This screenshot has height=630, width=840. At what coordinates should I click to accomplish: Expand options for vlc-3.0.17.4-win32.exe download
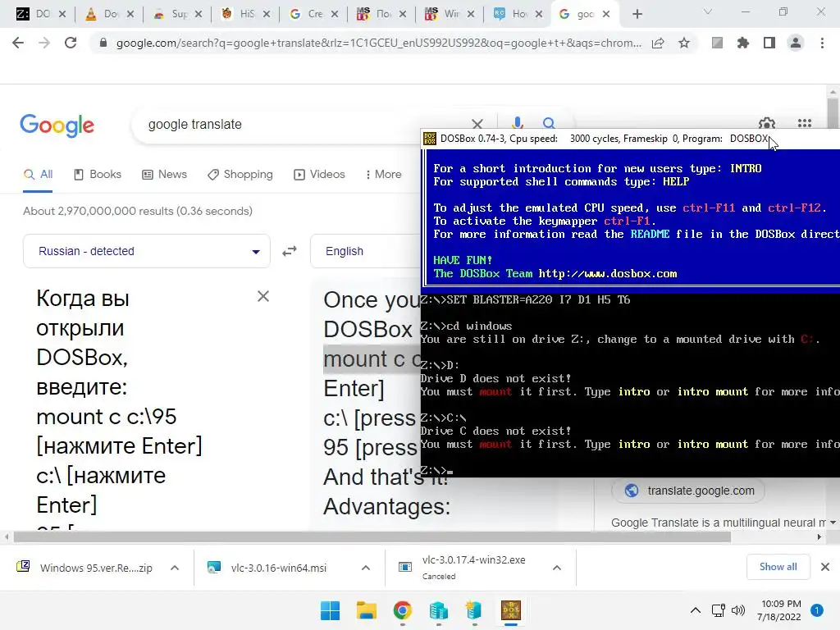[x=557, y=568]
